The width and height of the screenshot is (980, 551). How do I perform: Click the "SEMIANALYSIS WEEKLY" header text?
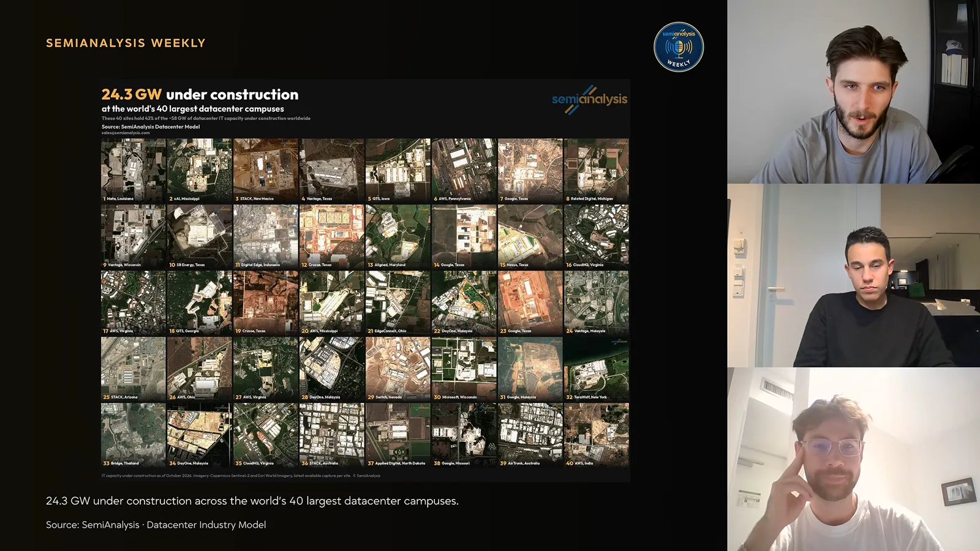point(126,43)
